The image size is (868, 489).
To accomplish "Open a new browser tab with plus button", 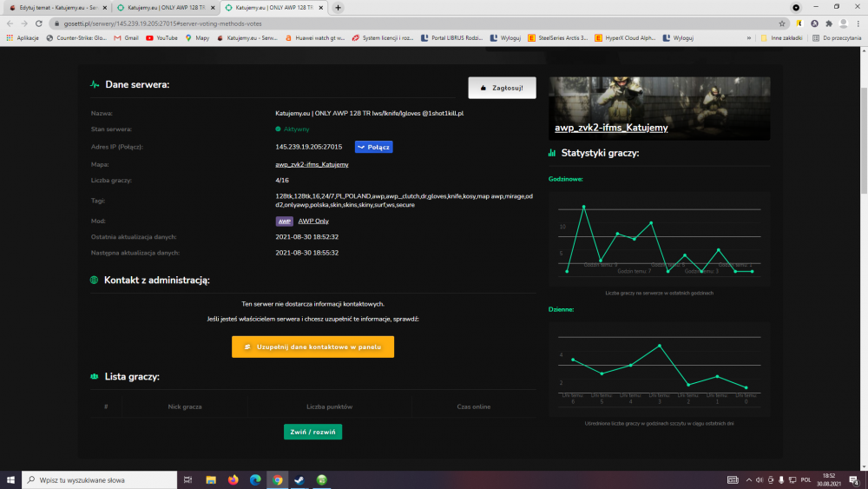I will point(338,8).
